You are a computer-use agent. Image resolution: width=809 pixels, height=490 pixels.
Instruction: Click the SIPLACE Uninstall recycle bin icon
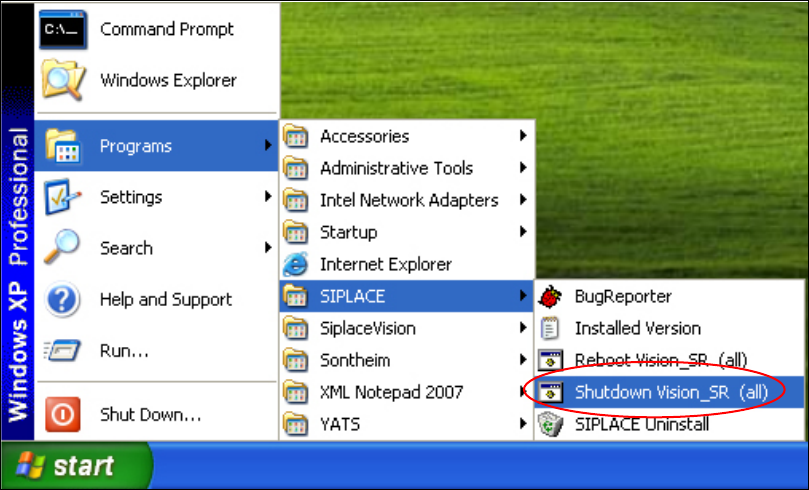coord(550,424)
